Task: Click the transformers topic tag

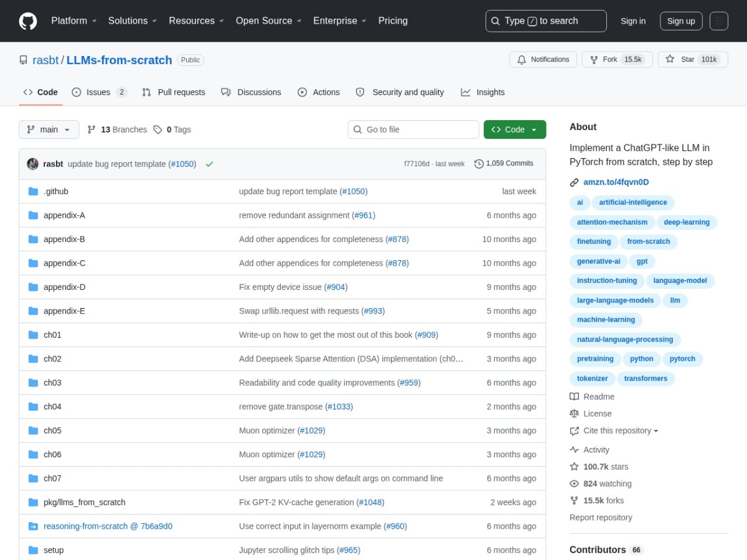Action: pyautogui.click(x=646, y=379)
